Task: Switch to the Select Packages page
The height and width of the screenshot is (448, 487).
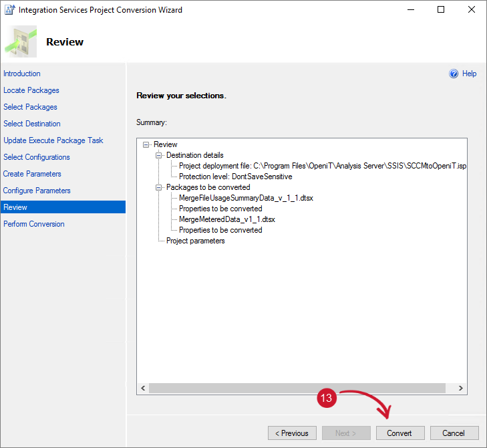Action: [x=30, y=107]
